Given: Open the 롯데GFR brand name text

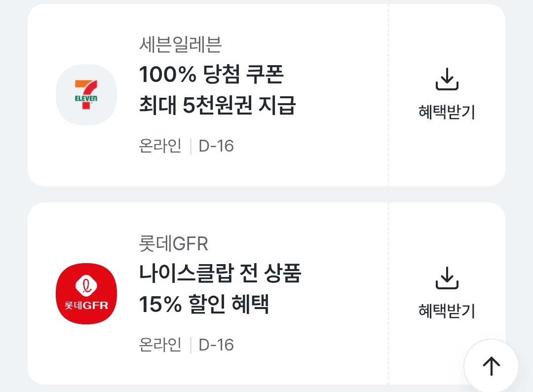Looking at the screenshot, I should click(174, 244).
